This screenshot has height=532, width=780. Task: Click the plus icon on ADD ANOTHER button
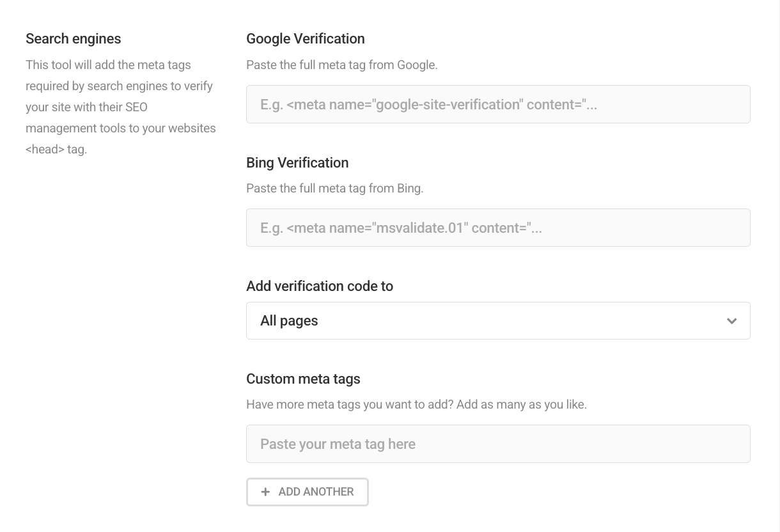pyautogui.click(x=265, y=492)
